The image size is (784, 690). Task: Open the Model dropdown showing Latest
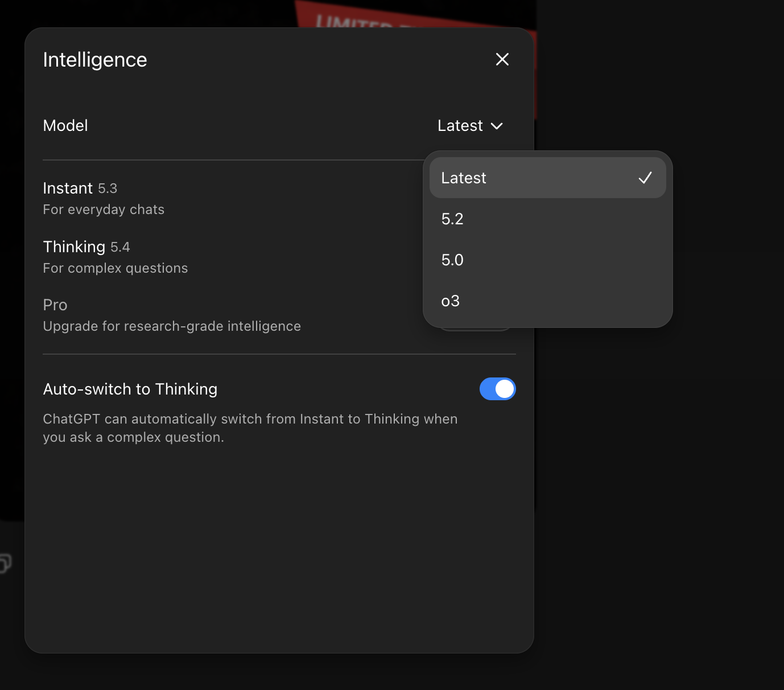click(x=469, y=126)
